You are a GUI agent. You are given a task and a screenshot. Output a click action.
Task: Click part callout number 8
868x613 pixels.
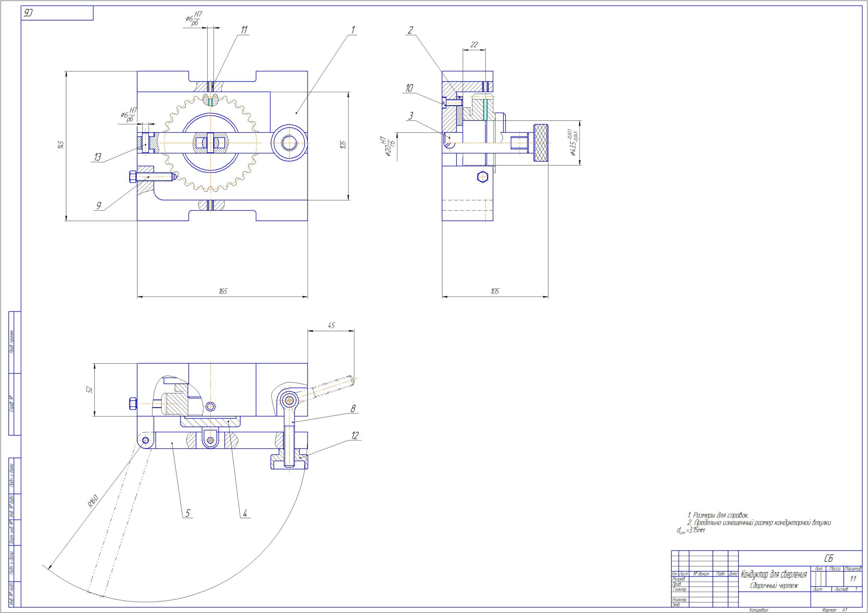point(353,409)
